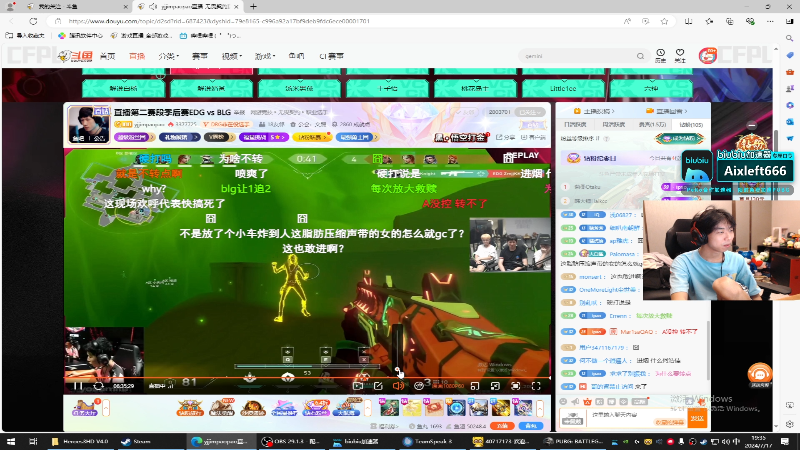Screen dimensions: 800x450
Task: Open browser settings and more menu
Action: pyautogui.click(x=770, y=21)
